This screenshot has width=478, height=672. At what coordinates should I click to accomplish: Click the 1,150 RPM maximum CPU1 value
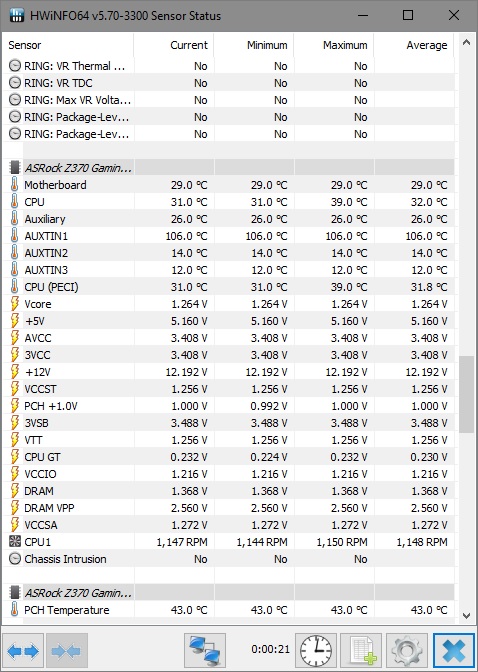[x=342, y=542]
